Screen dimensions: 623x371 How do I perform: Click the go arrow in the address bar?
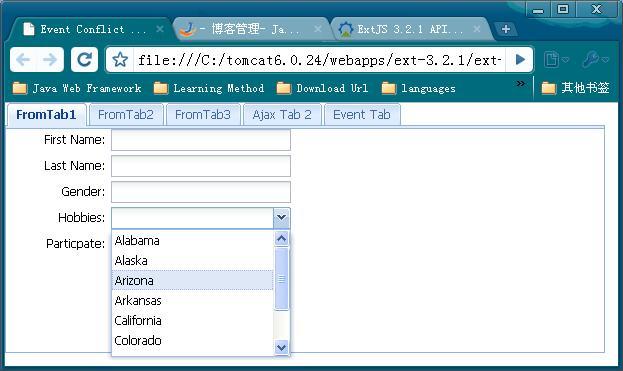pyautogui.click(x=520, y=60)
